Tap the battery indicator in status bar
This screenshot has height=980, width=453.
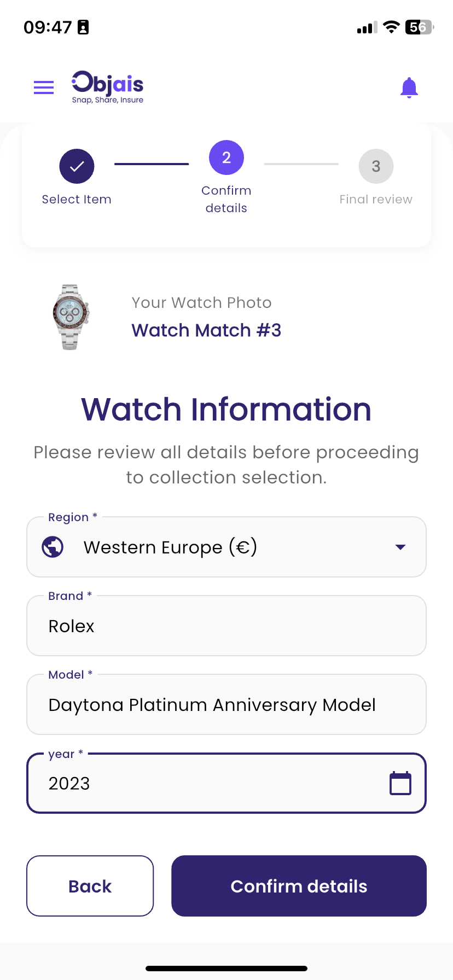tap(419, 27)
